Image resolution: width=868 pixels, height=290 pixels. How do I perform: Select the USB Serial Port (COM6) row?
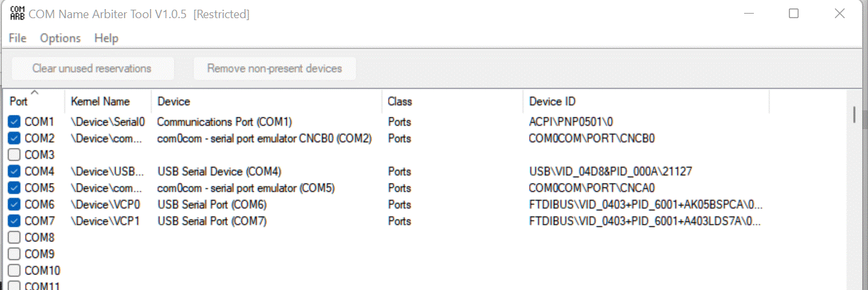coord(211,204)
